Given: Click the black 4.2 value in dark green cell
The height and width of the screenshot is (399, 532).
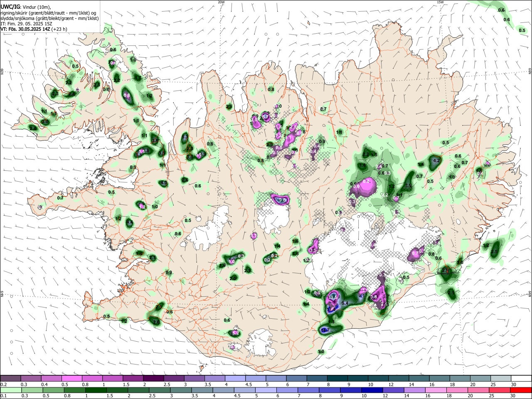Looking at the screenshot, I should pos(436,160).
